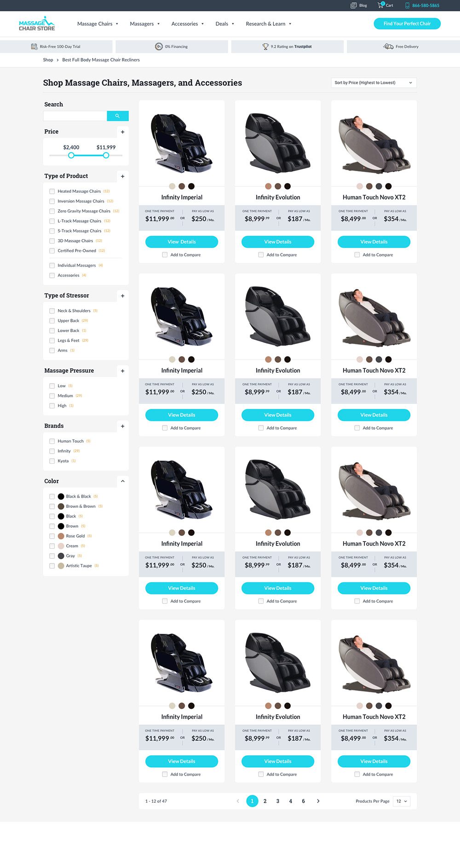Check the Heated Massage Chairs filter
The height and width of the screenshot is (868, 460).
[52, 191]
